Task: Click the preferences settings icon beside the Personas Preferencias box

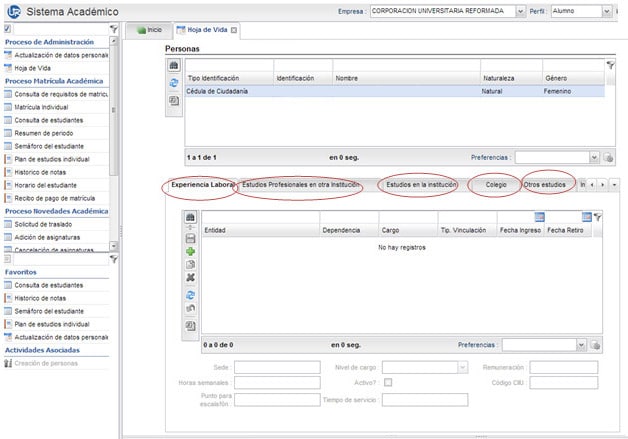Action: click(x=608, y=157)
